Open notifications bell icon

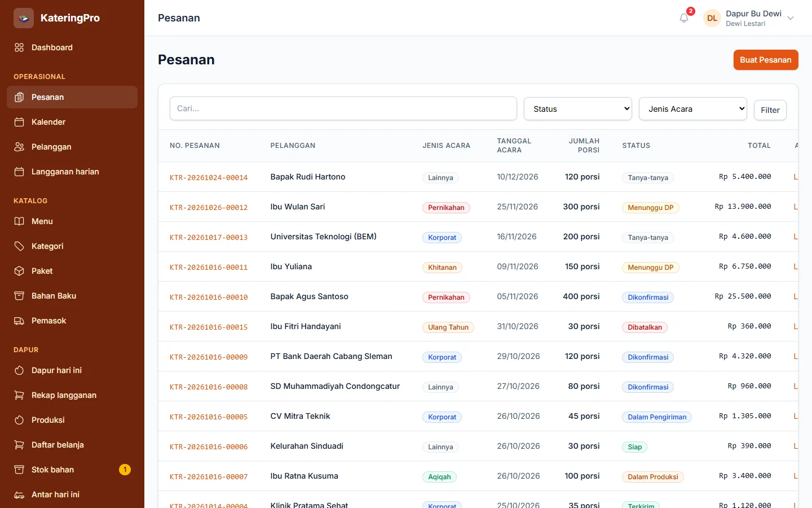[684, 18]
